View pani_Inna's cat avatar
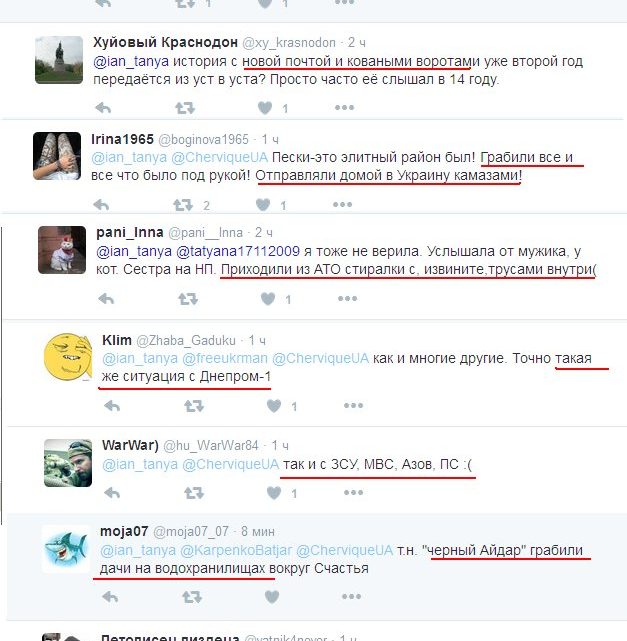The height and width of the screenshot is (641, 627). pos(62,250)
